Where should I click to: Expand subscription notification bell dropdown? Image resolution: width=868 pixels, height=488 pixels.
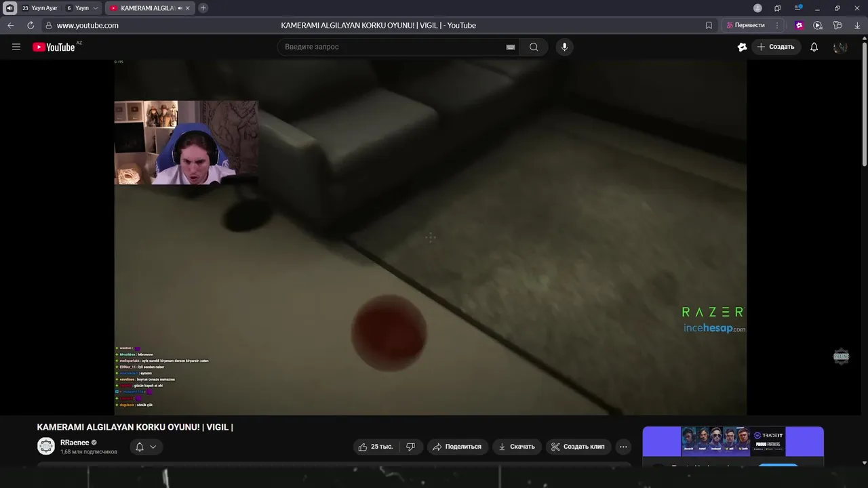146,447
